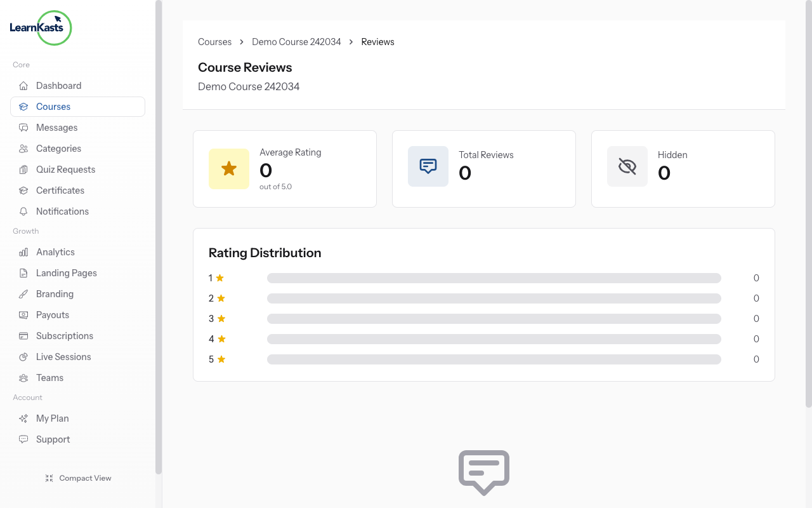Select the Messages chat bubble icon
This screenshot has height=508, width=812.
(x=23, y=127)
